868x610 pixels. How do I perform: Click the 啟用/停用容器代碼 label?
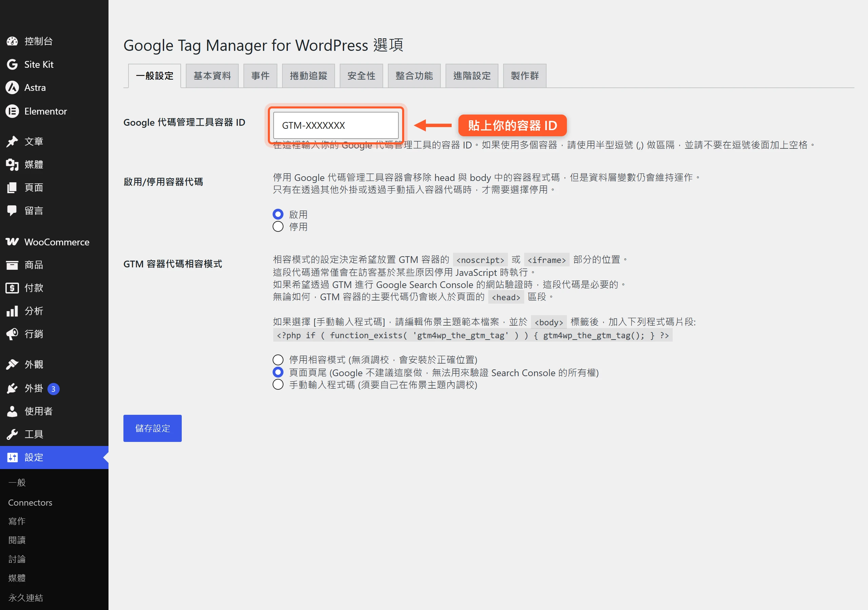point(163,182)
